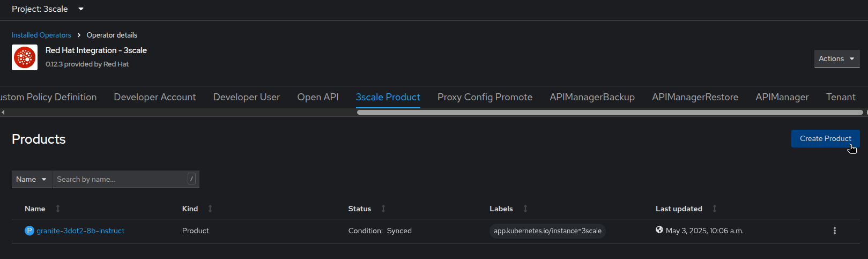
Task: Switch to Developer Account tab
Action: tap(155, 97)
